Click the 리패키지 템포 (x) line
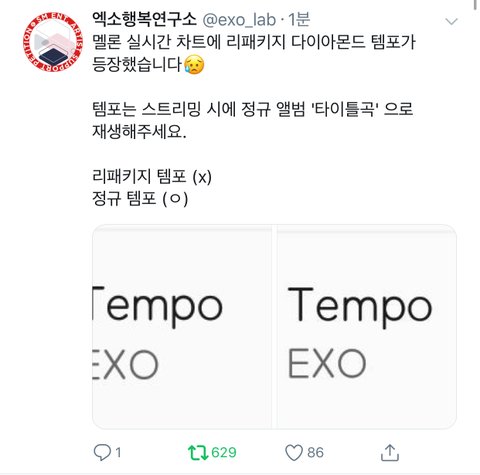This screenshot has width=480, height=475. [152, 176]
